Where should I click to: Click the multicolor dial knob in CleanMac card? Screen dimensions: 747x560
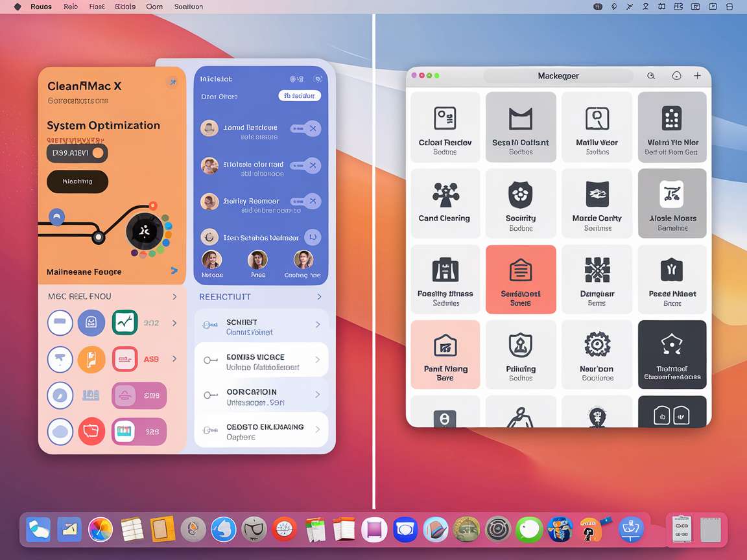145,232
